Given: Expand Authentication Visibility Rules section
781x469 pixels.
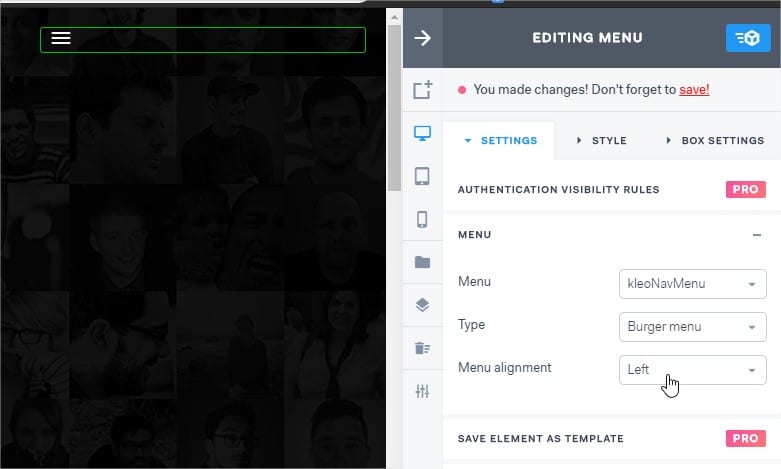Looking at the screenshot, I should [612, 189].
